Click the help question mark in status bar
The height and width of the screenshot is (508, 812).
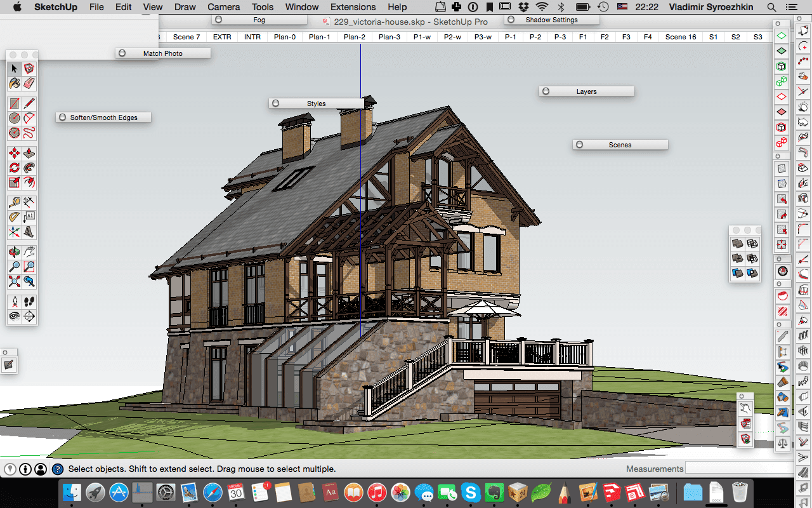(58, 469)
